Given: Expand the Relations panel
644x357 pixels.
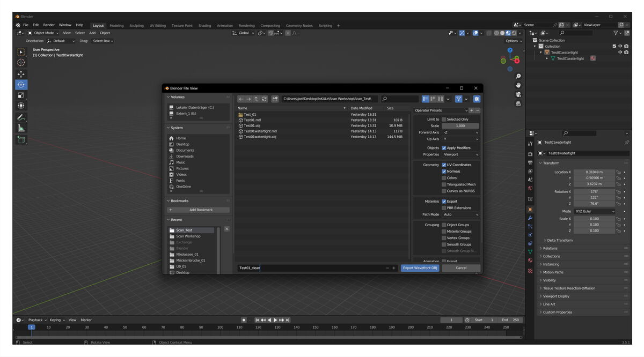Looking at the screenshot, I should (550, 248).
